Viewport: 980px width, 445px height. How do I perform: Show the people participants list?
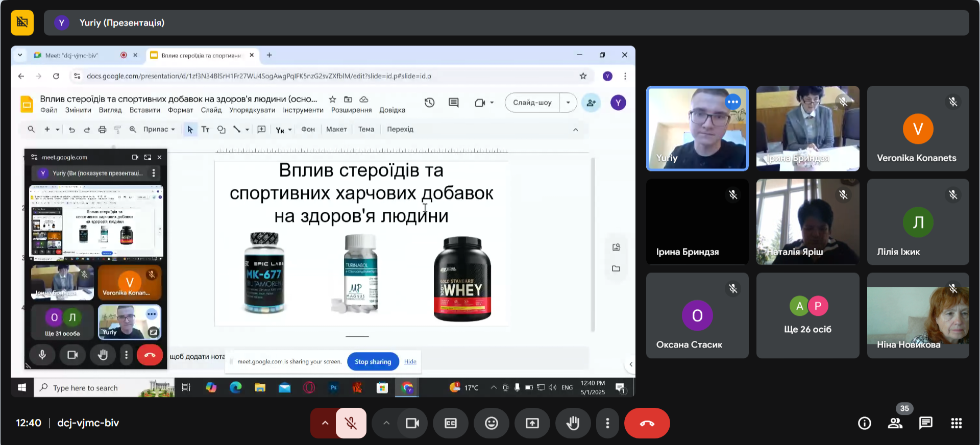895,423
